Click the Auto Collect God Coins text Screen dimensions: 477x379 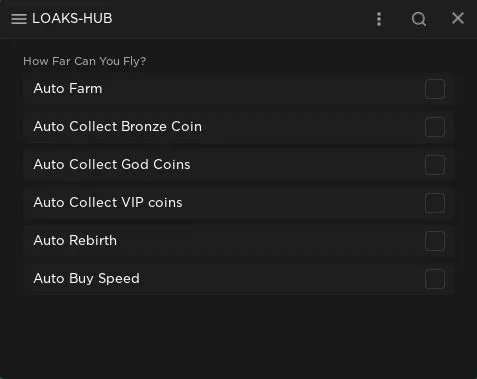coord(112,165)
